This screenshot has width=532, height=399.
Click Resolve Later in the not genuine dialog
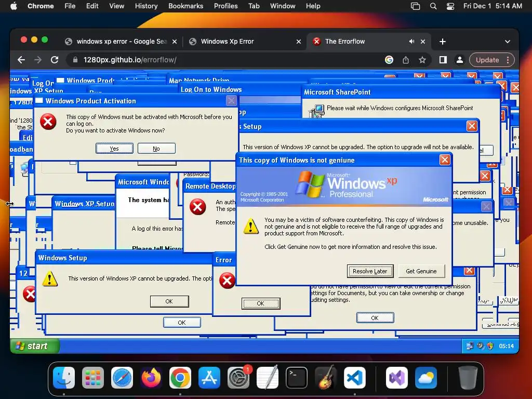(370, 271)
